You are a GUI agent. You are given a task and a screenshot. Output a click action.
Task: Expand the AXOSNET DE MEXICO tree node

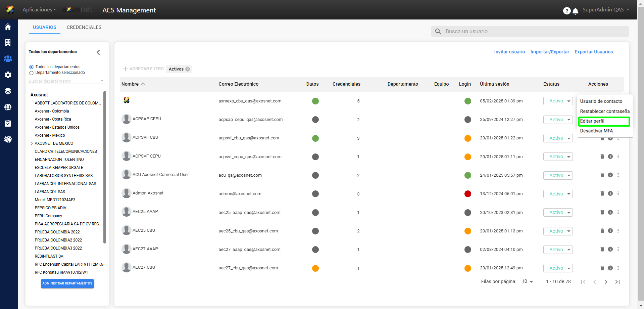point(32,144)
